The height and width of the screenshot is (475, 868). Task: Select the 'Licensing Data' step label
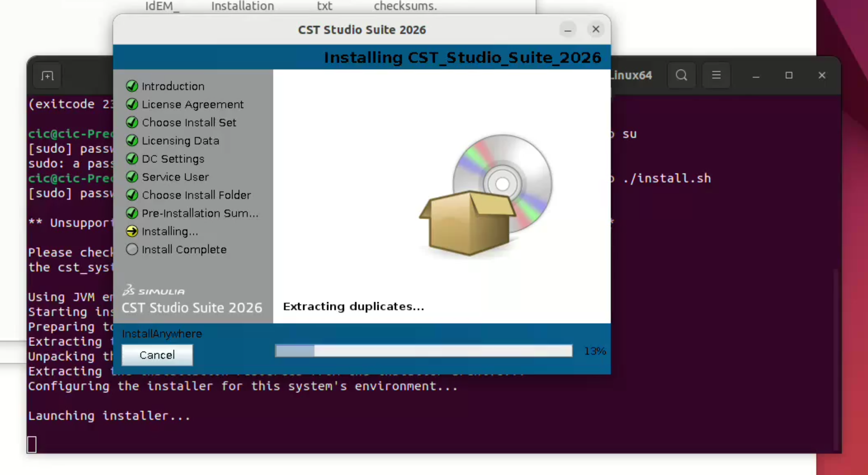click(181, 141)
